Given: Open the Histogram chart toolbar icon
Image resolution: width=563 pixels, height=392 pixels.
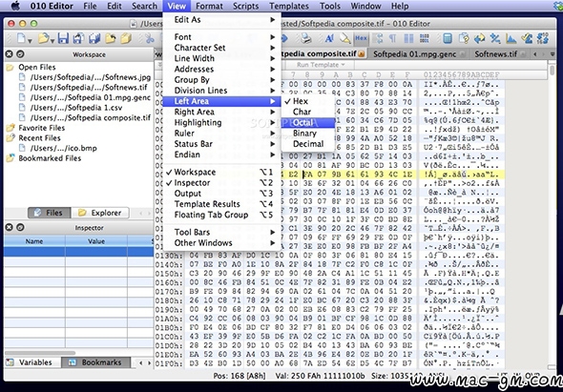Looking at the screenshot, I should tap(511, 38).
